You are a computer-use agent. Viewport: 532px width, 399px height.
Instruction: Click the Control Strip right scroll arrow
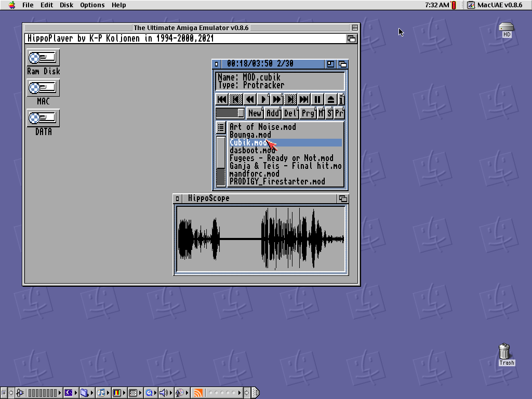point(247,393)
